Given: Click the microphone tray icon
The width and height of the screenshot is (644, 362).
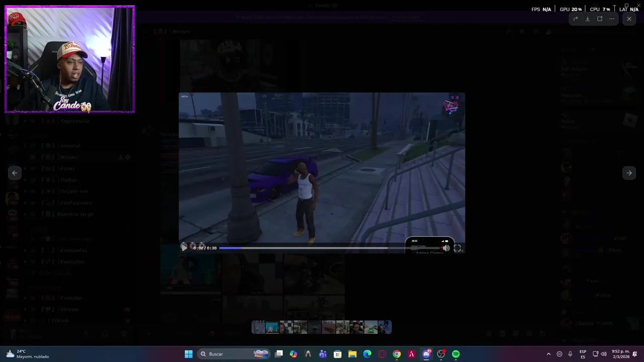Looking at the screenshot, I should (x=570, y=354).
